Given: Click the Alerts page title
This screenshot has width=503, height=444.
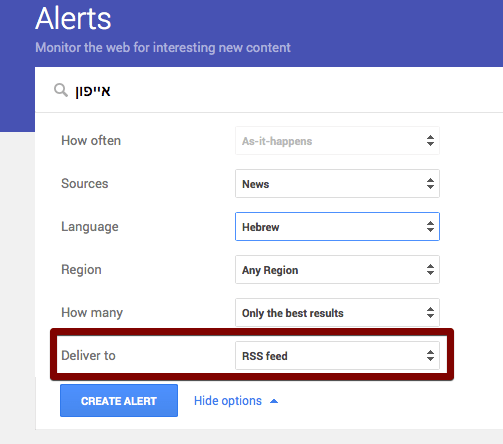Looking at the screenshot, I should 73,19.
